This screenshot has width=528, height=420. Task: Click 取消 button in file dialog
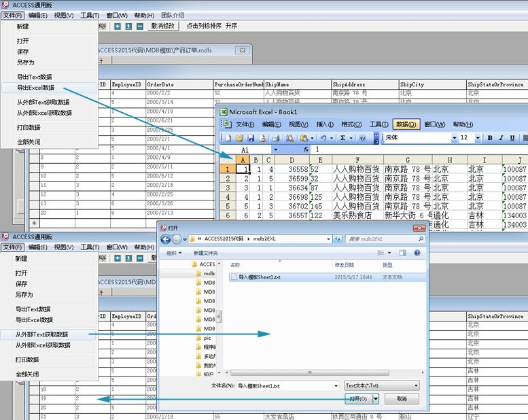point(402,399)
